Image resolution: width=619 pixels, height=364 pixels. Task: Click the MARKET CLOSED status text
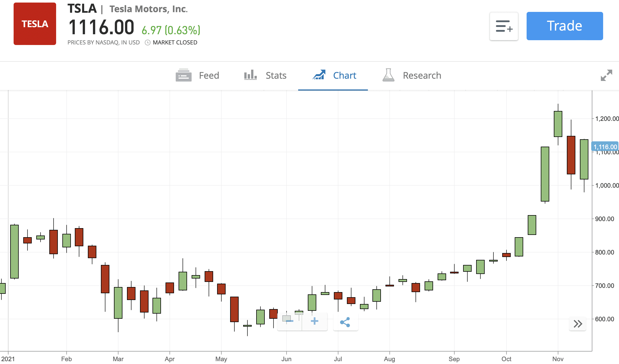(x=175, y=42)
